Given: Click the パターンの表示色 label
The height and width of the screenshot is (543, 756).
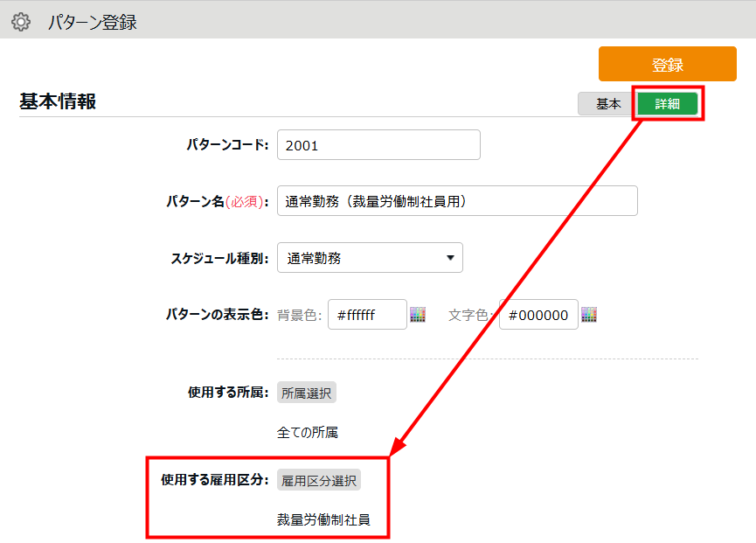Looking at the screenshot, I should click(217, 315).
